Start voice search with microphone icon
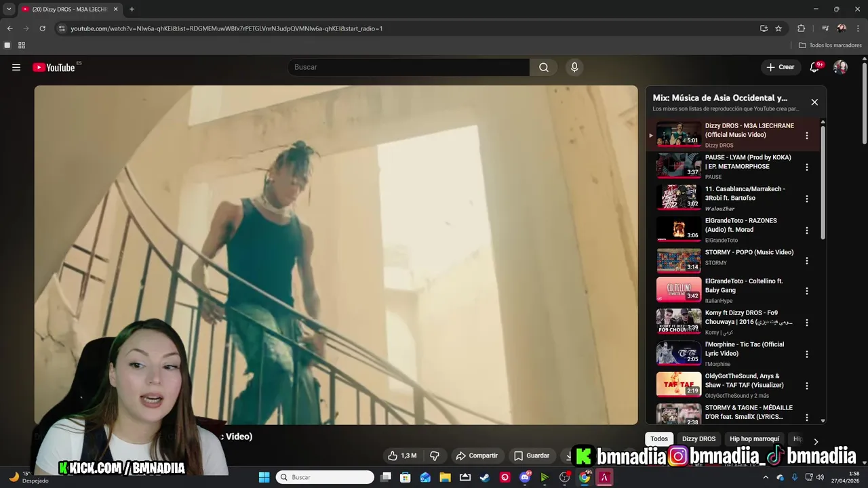Viewport: 868px width, 488px height. (574, 67)
